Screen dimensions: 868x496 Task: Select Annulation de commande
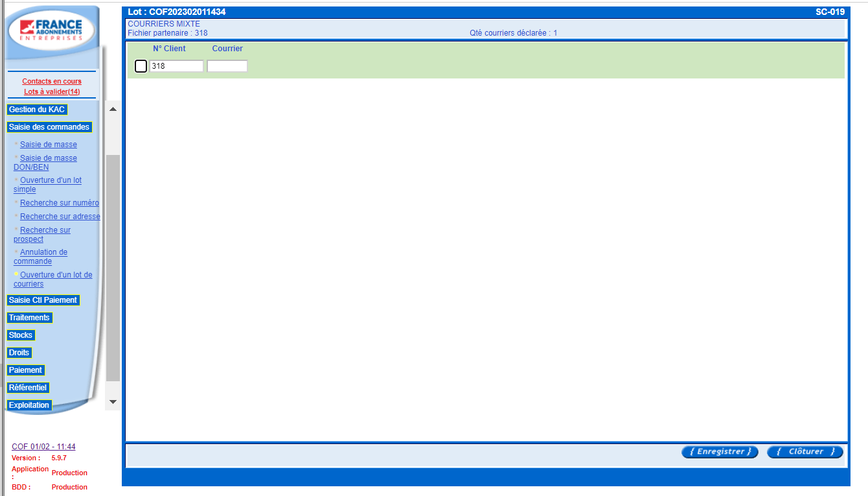(x=41, y=257)
